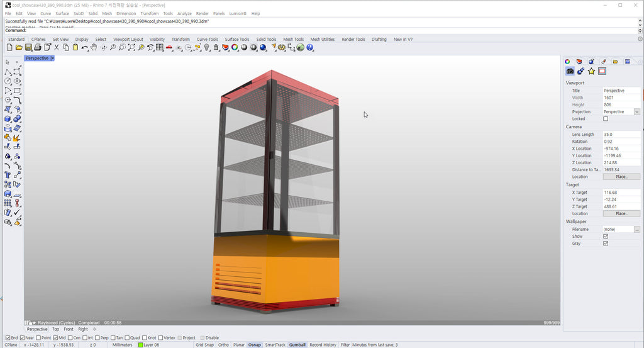Image resolution: width=644 pixels, height=348 pixels.
Task: Toggle the Locked viewport checkbox
Action: (606, 119)
